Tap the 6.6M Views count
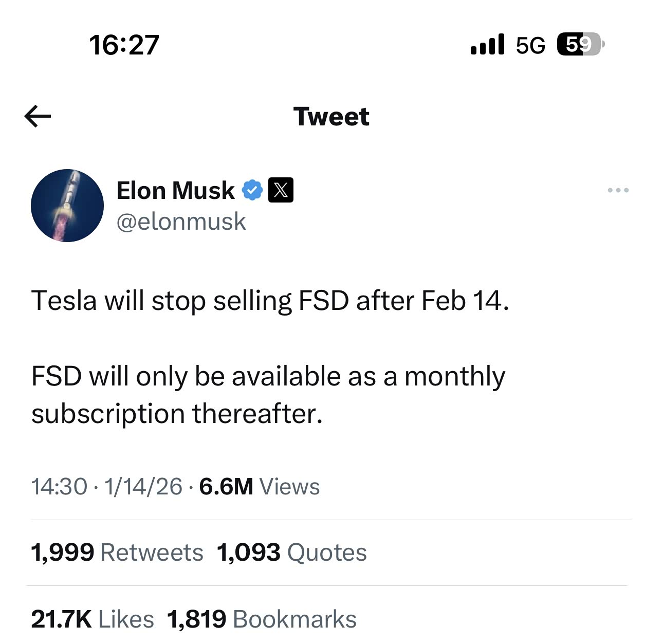Screen dimensions: 663x644 click(259, 486)
